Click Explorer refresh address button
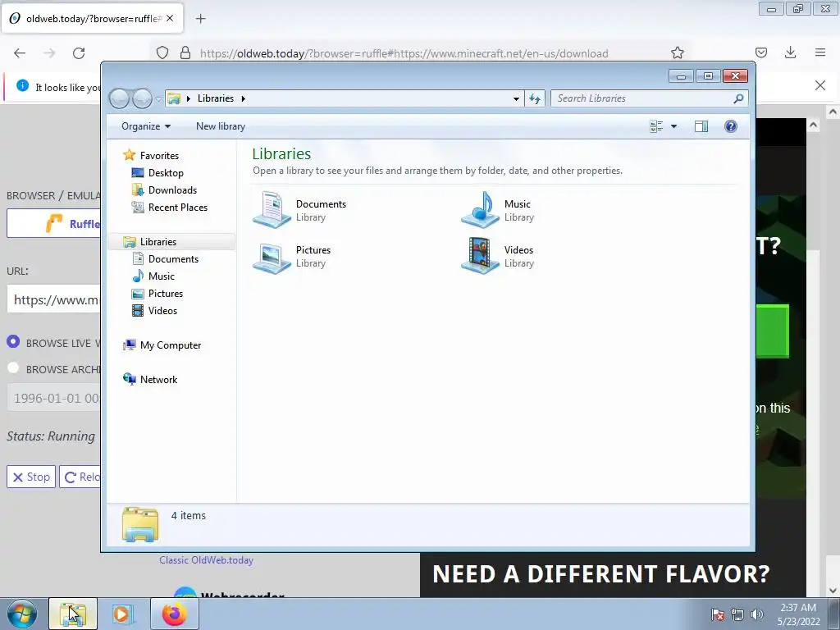Screen dimensions: 840x630 coord(535,98)
